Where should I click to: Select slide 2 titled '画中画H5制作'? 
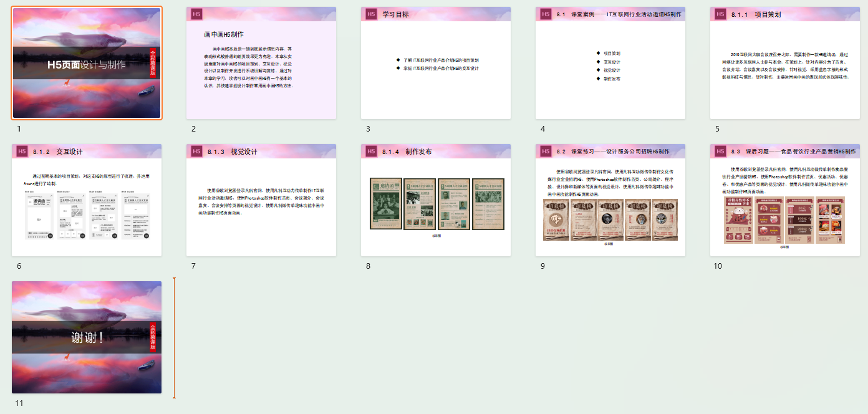pos(261,63)
